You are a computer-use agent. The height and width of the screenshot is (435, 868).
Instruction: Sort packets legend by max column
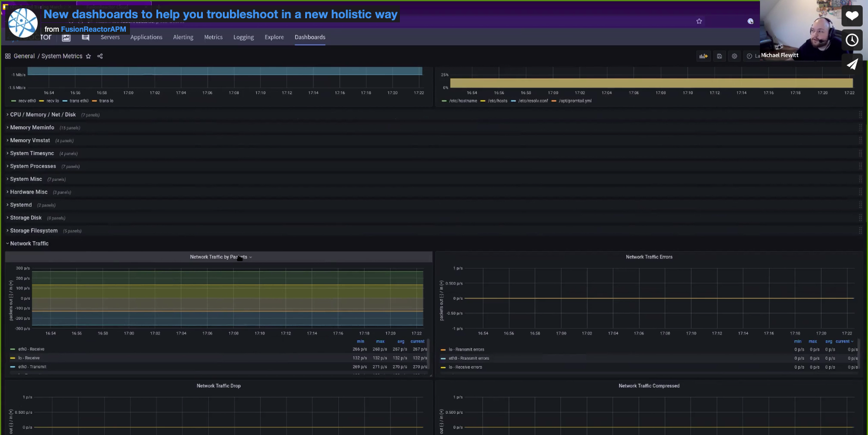pyautogui.click(x=380, y=342)
